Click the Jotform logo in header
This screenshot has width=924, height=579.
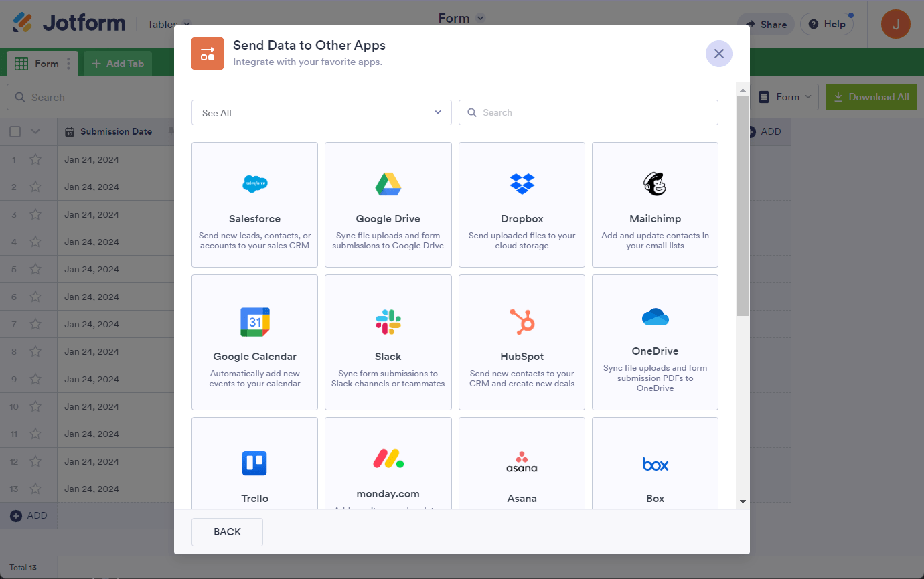click(x=69, y=23)
